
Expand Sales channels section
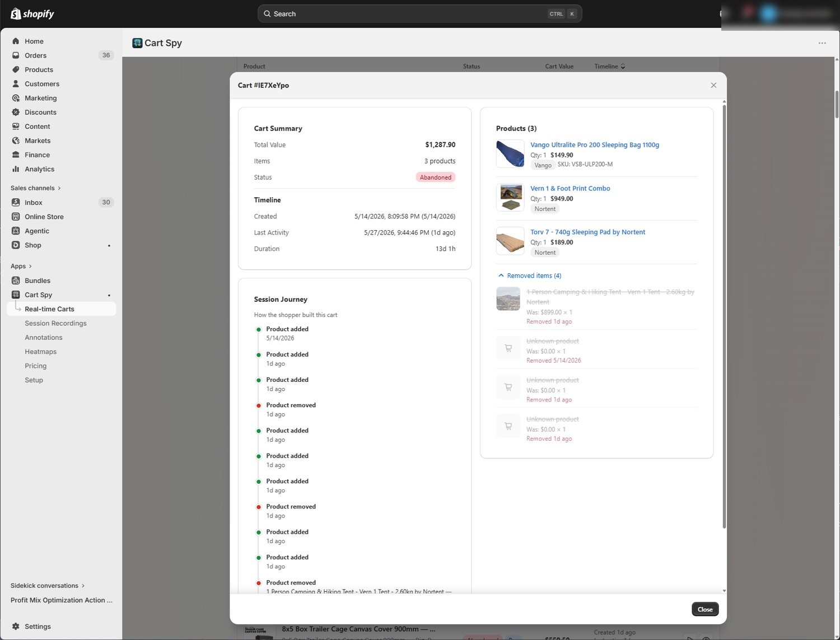point(35,188)
